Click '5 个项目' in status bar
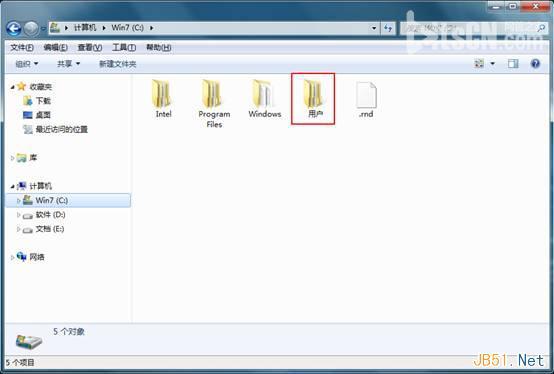Viewport: 554px width, 374px height. pos(20,362)
